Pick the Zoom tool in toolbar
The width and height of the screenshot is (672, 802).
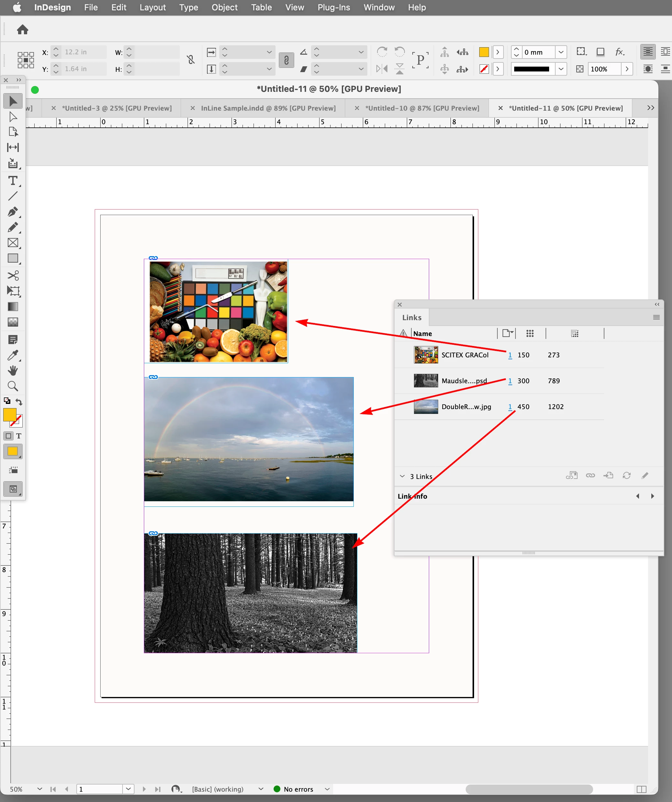pos(13,386)
